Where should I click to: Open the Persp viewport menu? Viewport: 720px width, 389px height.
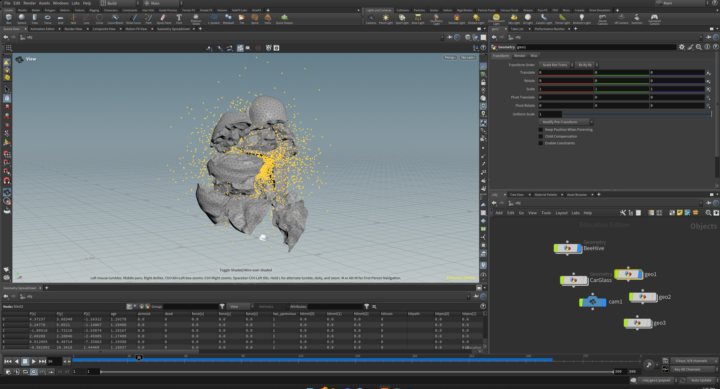click(450, 57)
